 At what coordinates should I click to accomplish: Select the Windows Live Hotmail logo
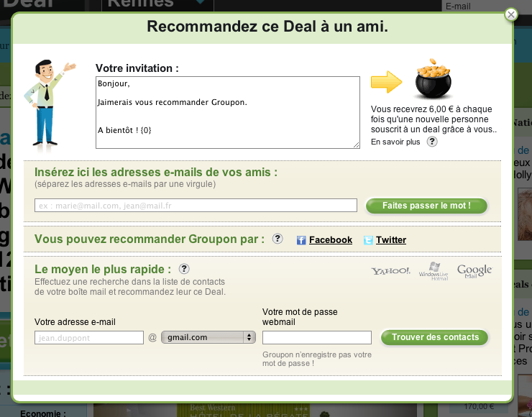click(434, 271)
